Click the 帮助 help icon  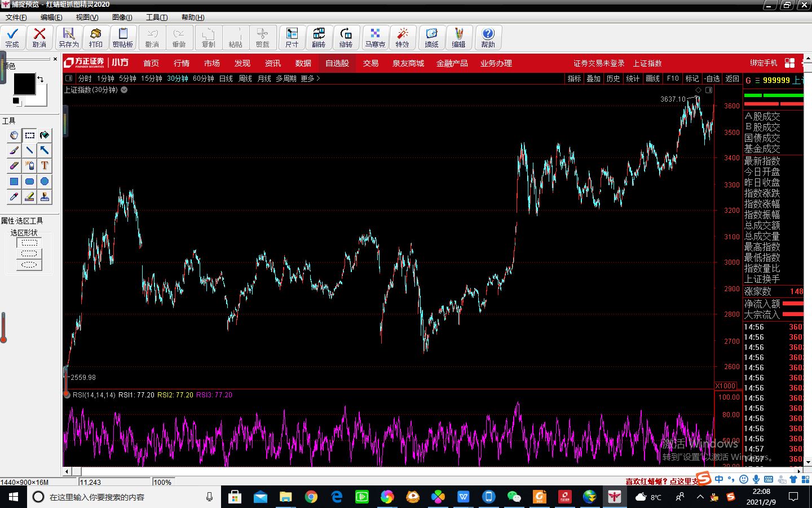coord(488,37)
